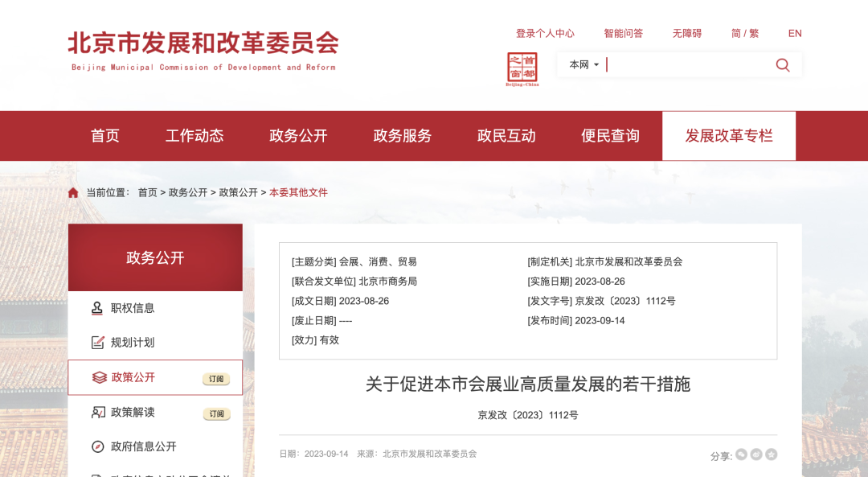This screenshot has height=477, width=868.
Task: Click 订阅 button beside 政策解读
Action: [216, 413]
